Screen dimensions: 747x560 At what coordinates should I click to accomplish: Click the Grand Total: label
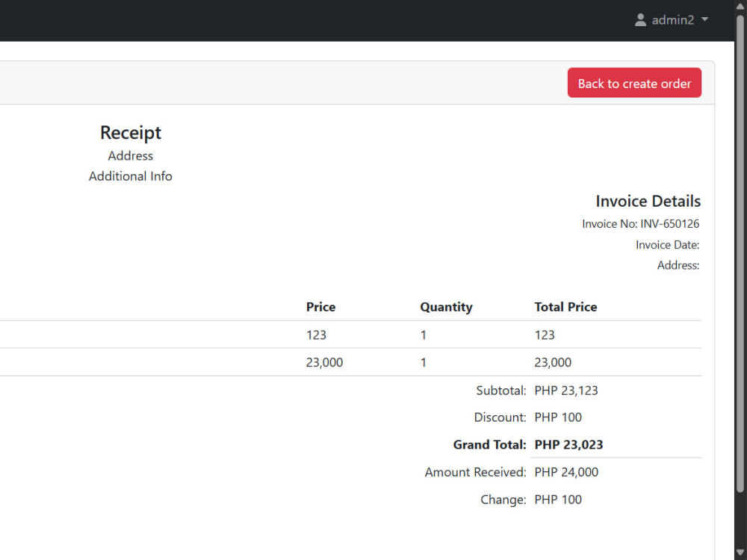pos(490,445)
